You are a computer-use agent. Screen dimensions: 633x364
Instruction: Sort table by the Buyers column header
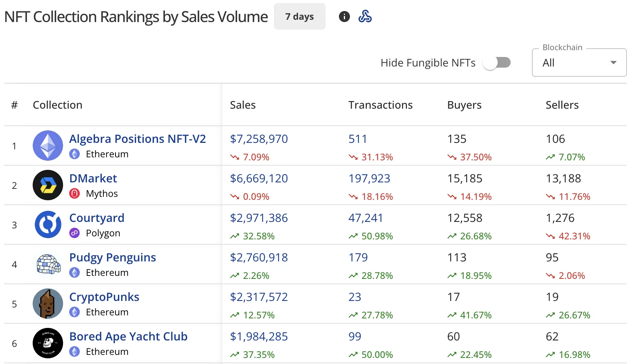point(464,105)
